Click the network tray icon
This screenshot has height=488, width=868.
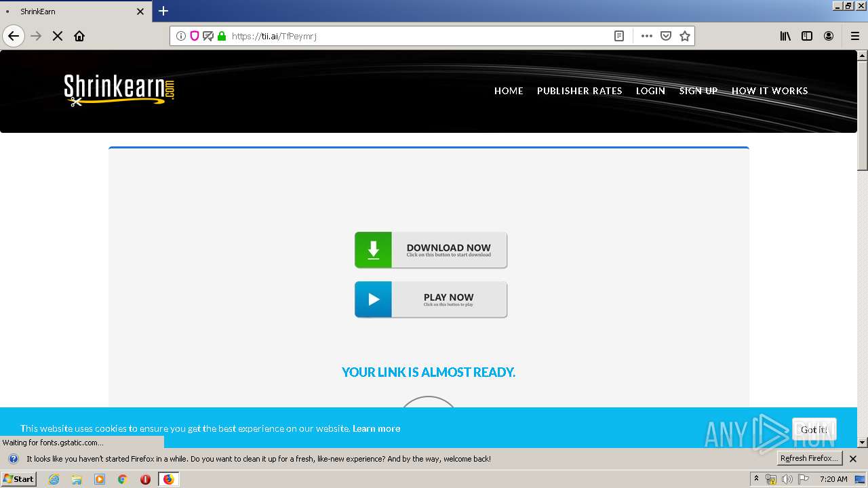point(770,479)
